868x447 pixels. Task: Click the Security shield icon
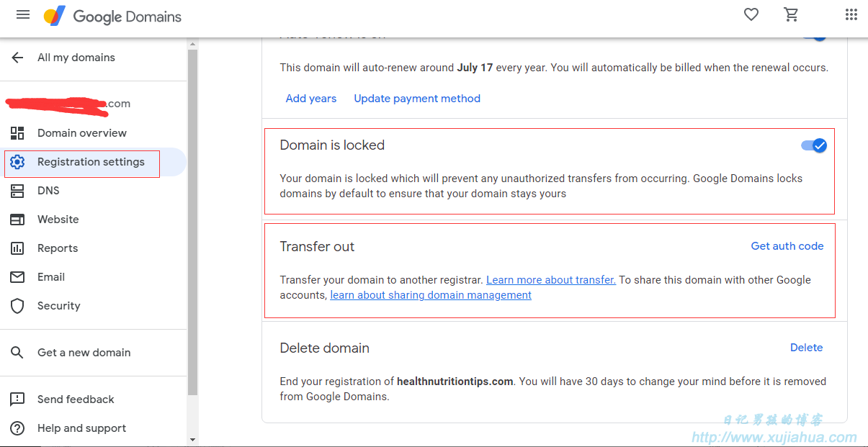coord(17,306)
